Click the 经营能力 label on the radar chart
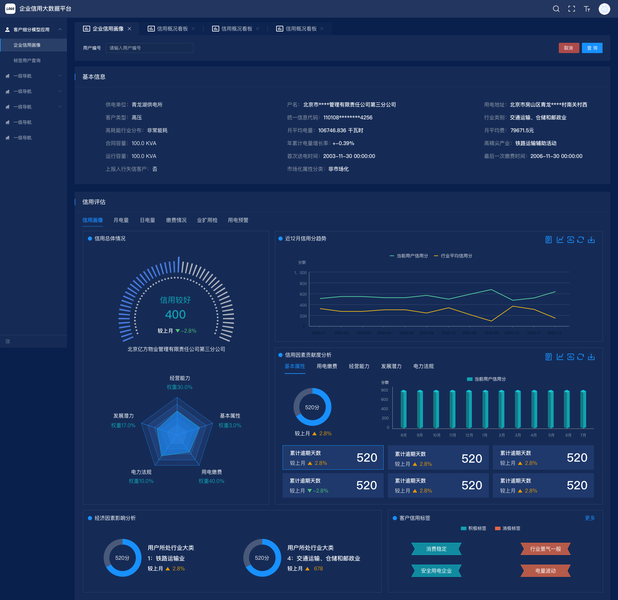The width and height of the screenshot is (618, 600). [180, 378]
